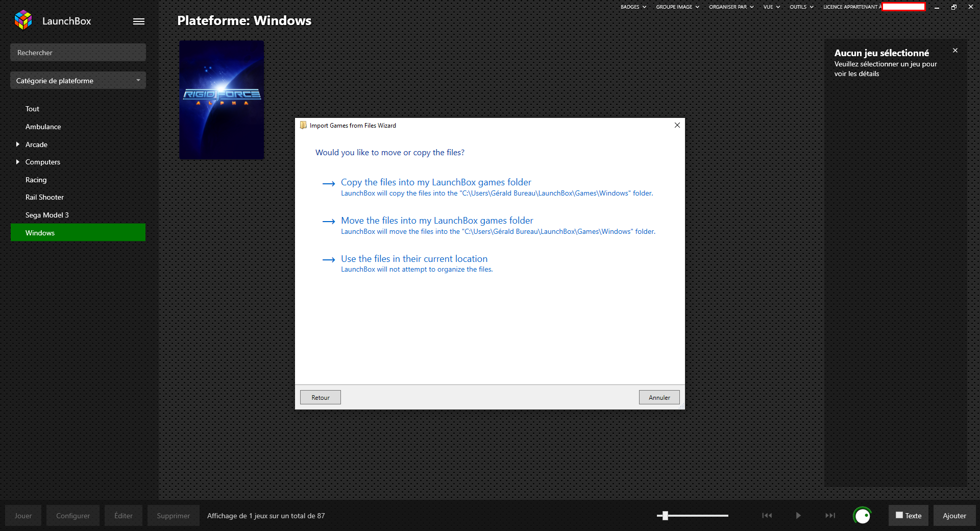Select Use the files in their current location

414,259
